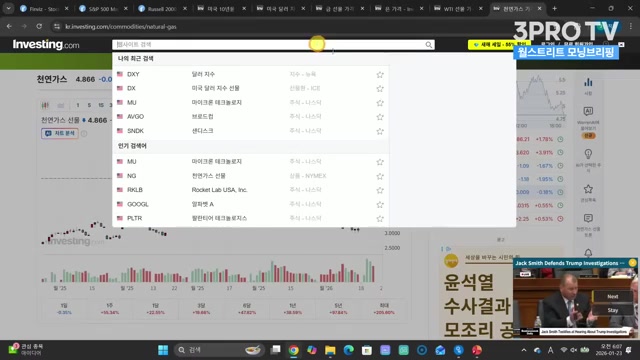The image size is (640, 360).
Task: Reload the page with browser refresh icon
Action: coord(39,26)
